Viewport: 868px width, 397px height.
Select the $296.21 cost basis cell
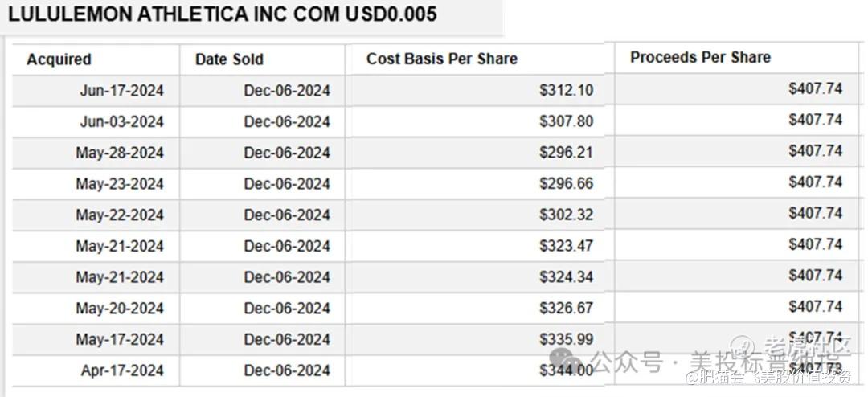(x=566, y=153)
